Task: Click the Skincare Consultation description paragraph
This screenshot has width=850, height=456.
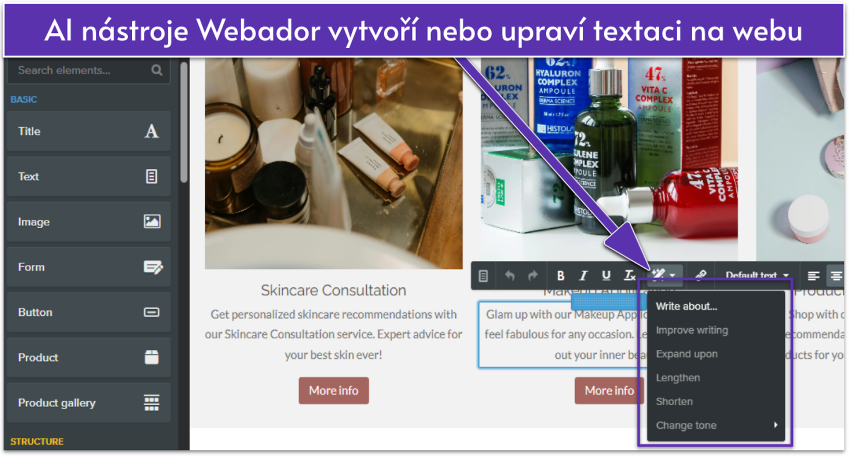Action: pyautogui.click(x=333, y=335)
